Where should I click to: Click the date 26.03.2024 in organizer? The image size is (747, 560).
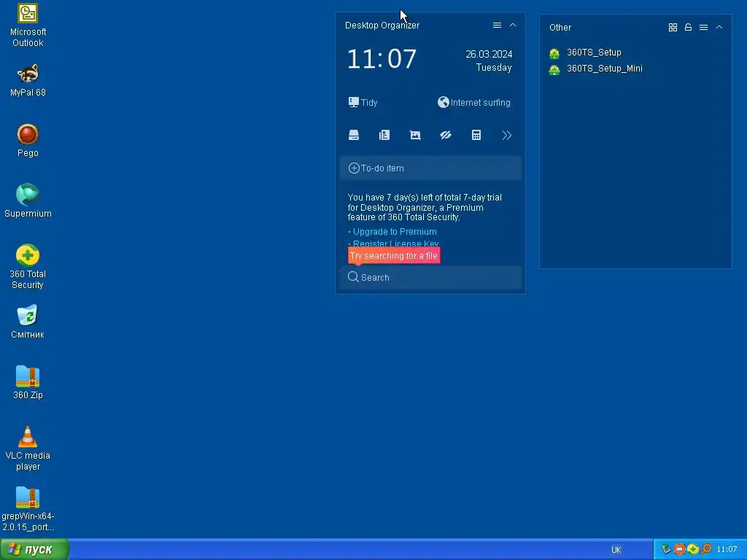(x=489, y=54)
